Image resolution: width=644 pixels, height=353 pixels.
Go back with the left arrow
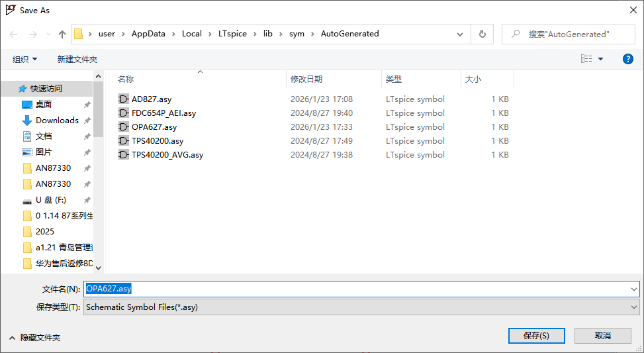[13, 34]
